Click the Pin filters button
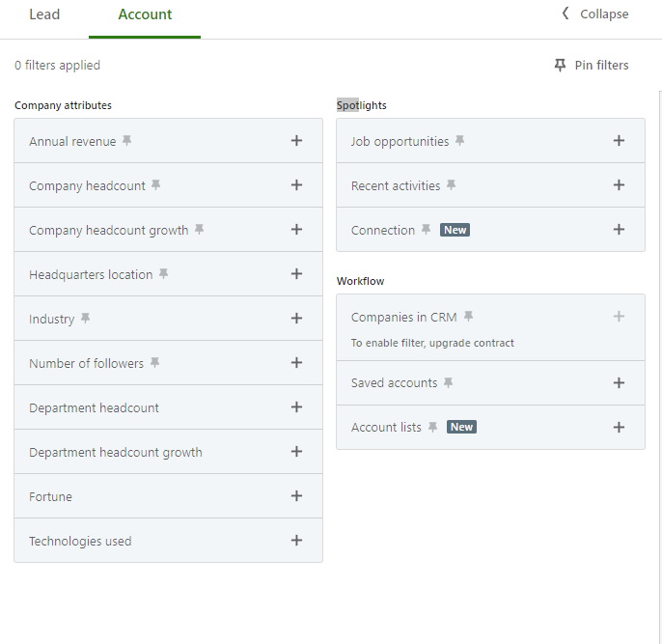The image size is (662, 644). pyautogui.click(x=591, y=66)
